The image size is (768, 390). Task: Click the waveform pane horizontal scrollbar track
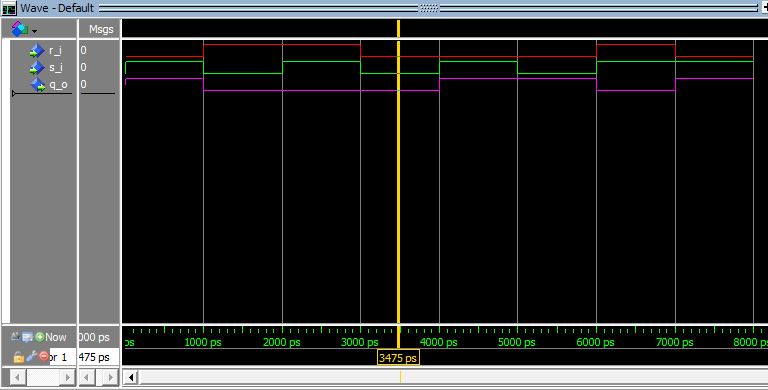[454, 378]
